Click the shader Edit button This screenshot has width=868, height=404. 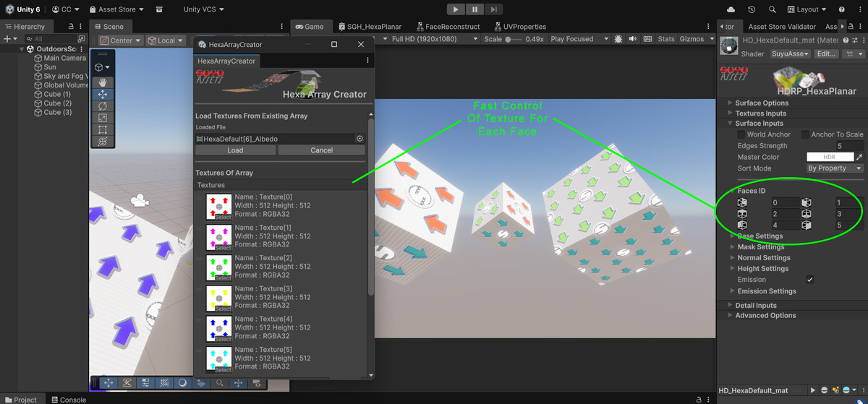[825, 53]
